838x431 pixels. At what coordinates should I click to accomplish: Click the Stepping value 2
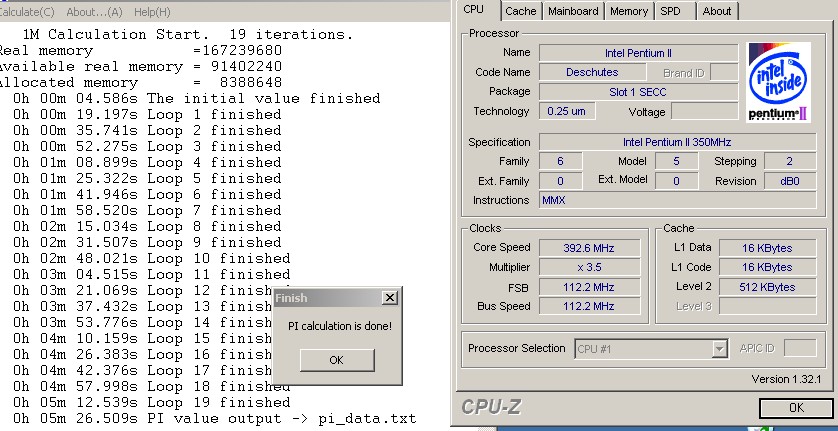coord(790,161)
